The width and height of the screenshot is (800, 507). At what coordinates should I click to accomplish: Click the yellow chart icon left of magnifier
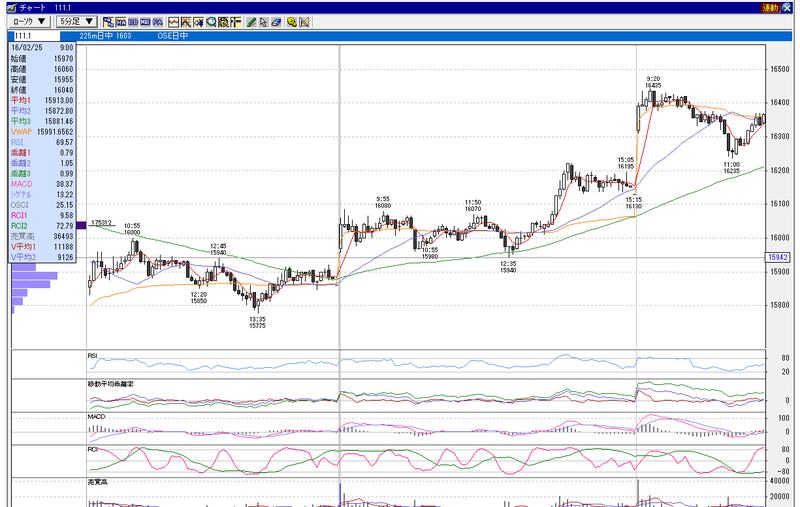pos(198,22)
